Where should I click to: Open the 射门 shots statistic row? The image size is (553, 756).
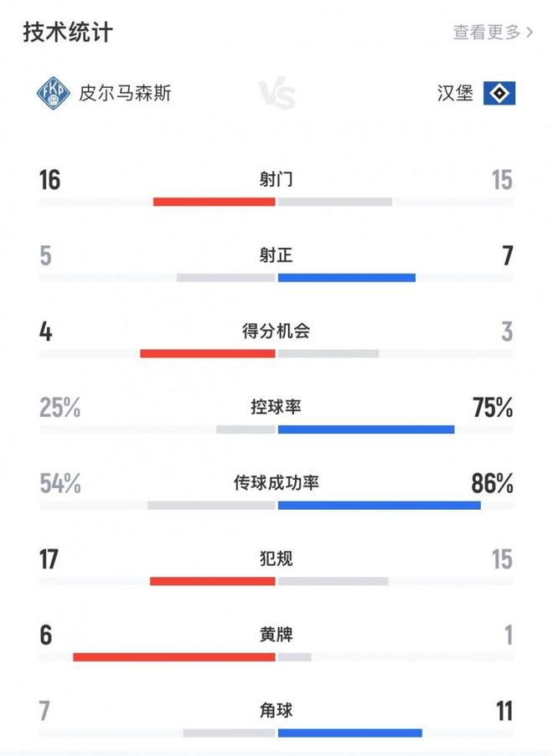tap(276, 180)
